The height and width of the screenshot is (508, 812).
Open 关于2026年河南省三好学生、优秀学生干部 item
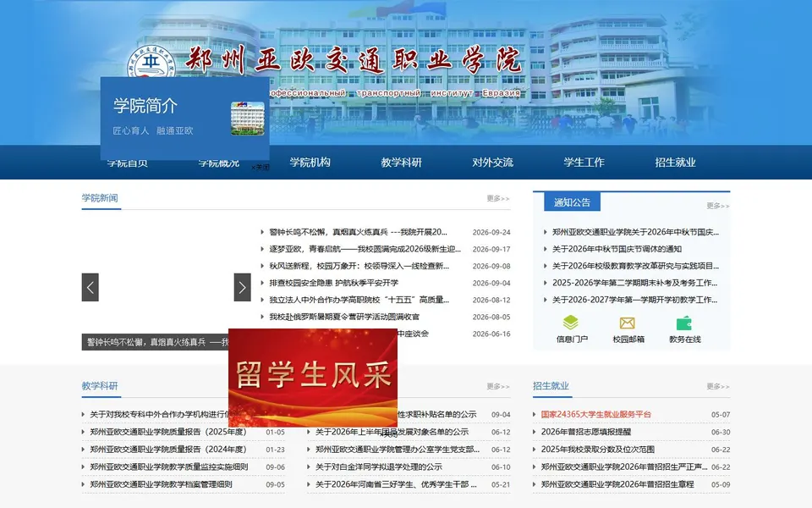click(396, 484)
